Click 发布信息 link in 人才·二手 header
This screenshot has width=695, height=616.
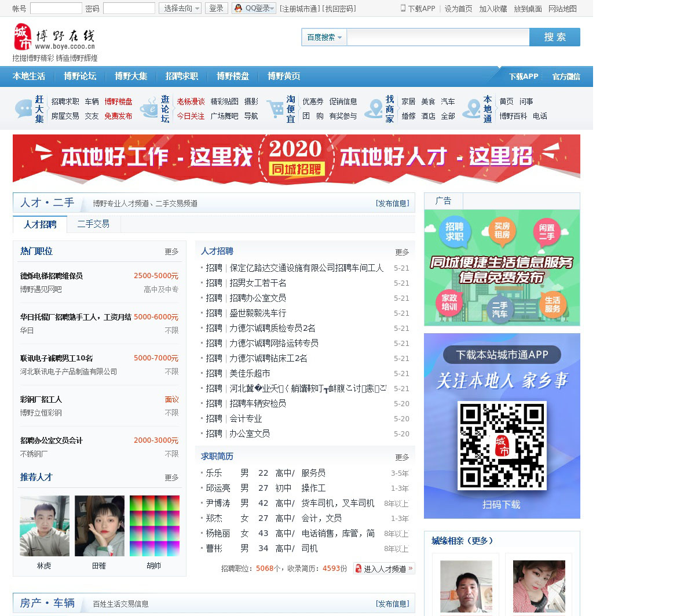click(392, 203)
